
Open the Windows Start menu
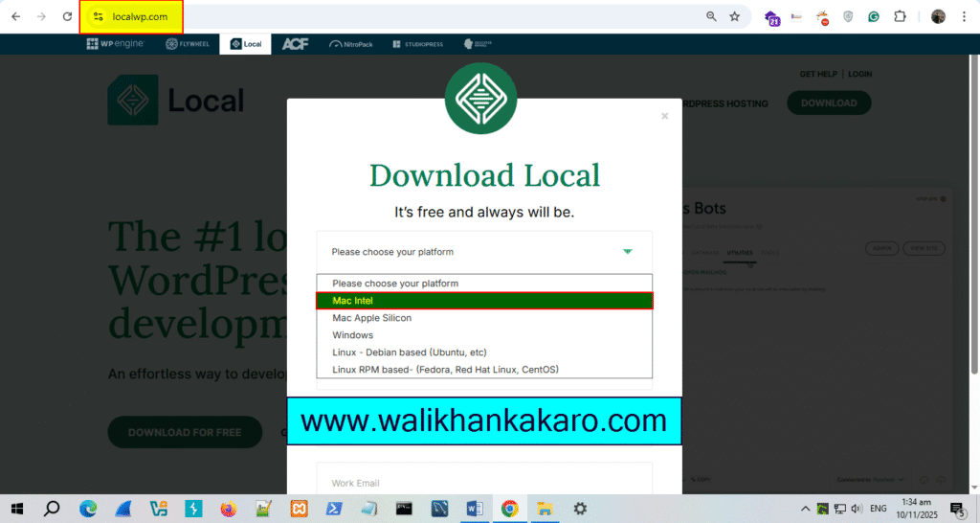pyautogui.click(x=17, y=509)
